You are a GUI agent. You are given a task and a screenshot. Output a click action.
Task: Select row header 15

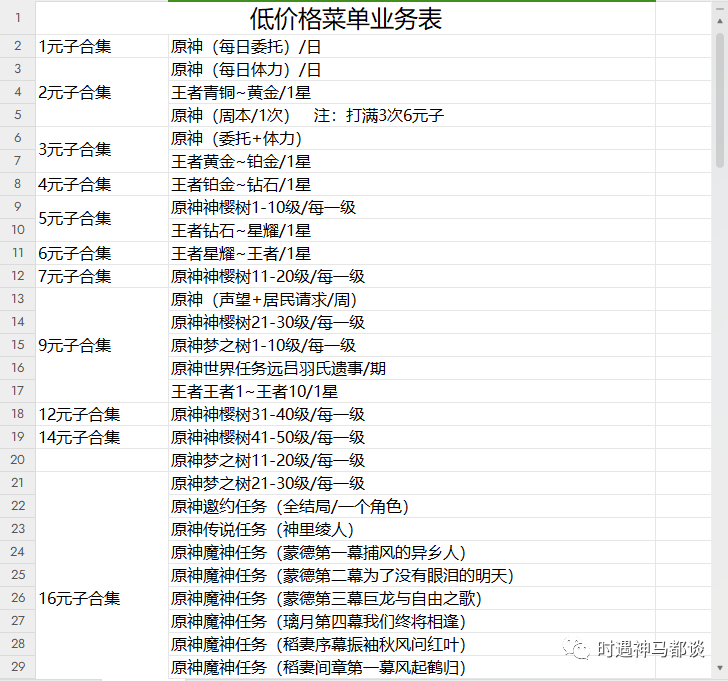[18, 345]
